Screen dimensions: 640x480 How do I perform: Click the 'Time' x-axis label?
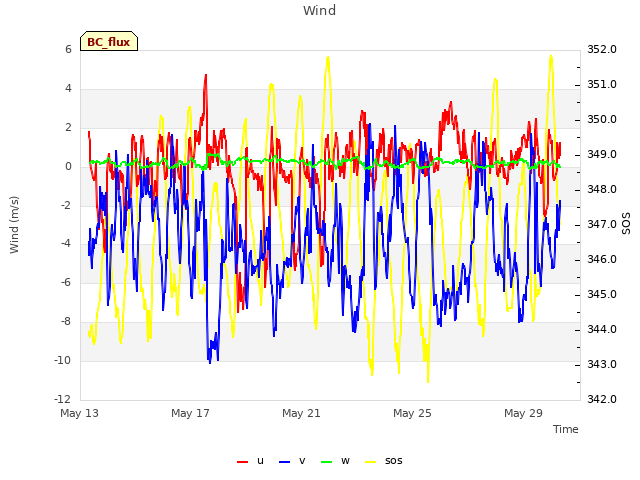coord(565,429)
